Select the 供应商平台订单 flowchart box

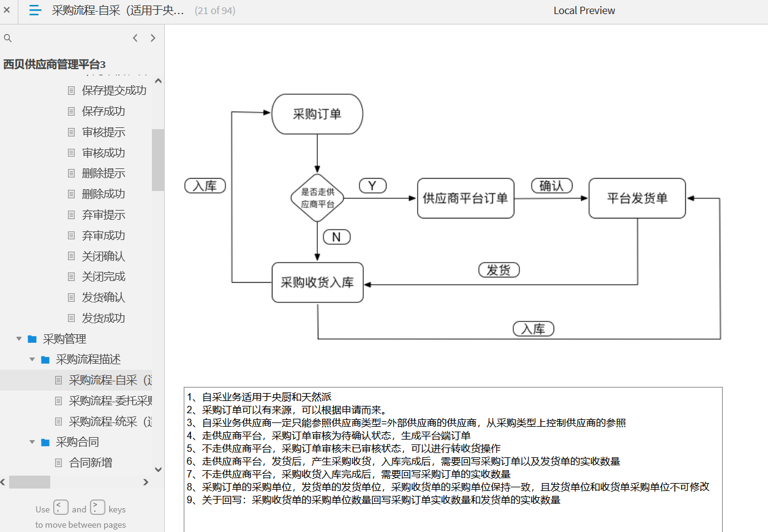[465, 198]
